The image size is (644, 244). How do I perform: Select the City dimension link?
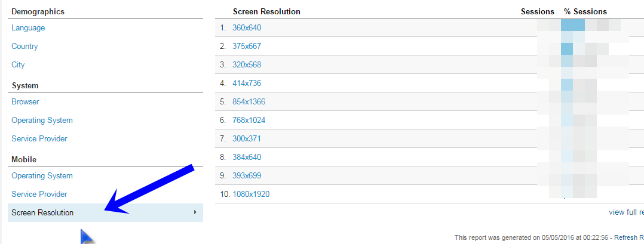click(18, 65)
